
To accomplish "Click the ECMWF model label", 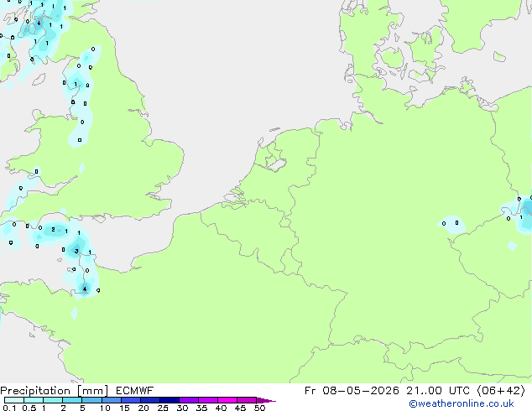I will (135, 391).
